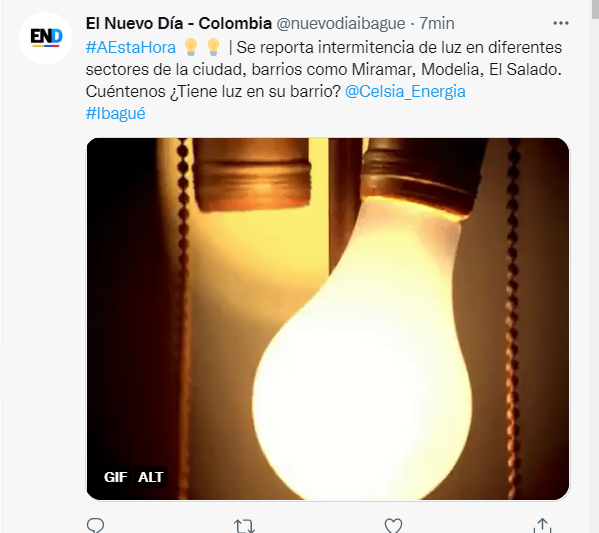Play the light bulb GIF
The width and height of the screenshot is (599, 533).
(x=328, y=319)
